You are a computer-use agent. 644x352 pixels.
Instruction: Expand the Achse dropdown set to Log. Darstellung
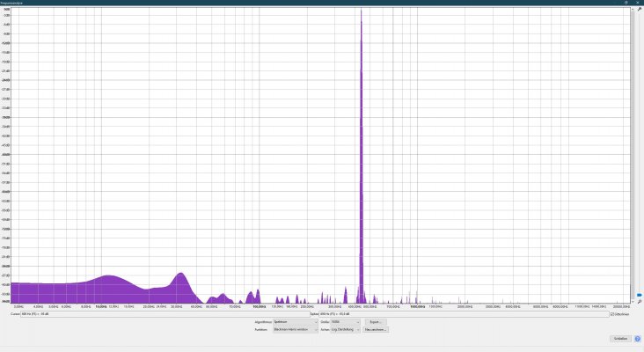pos(345,329)
